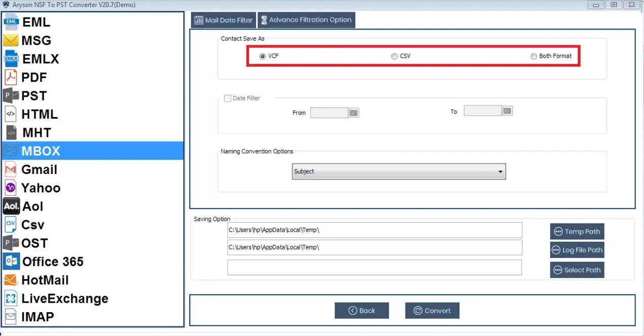644x336 pixels.
Task: Select the IMAP label in list
Action: tap(38, 317)
